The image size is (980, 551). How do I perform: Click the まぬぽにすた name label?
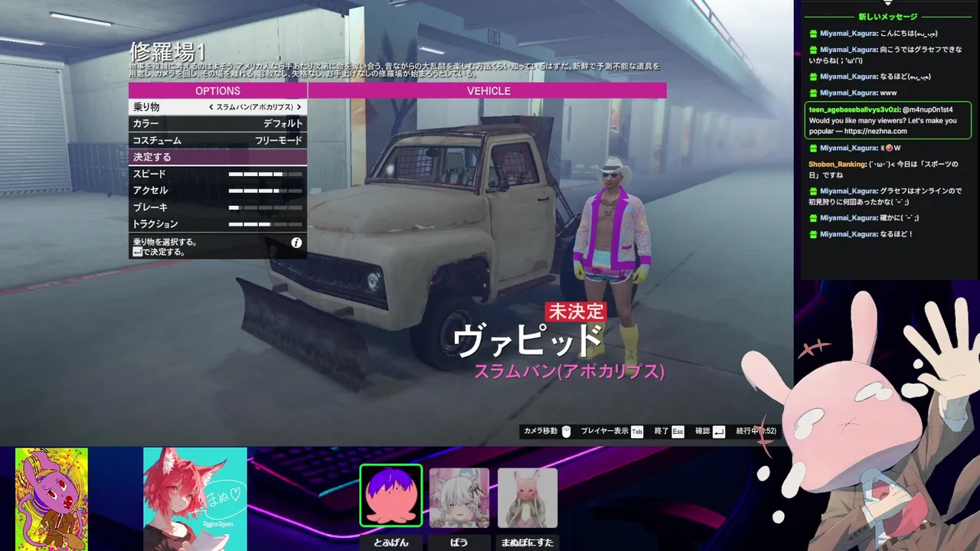click(528, 543)
